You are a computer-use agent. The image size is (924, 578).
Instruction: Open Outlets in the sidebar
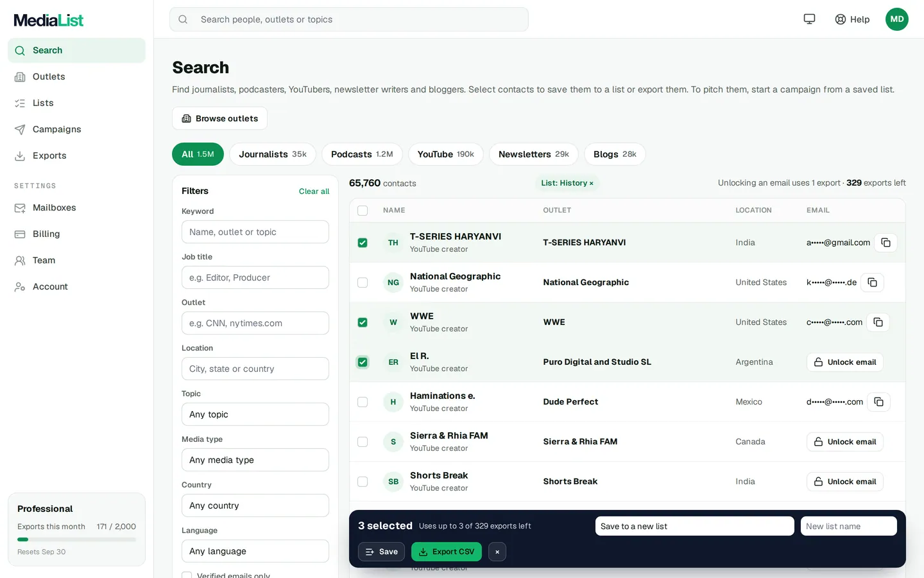point(76,76)
